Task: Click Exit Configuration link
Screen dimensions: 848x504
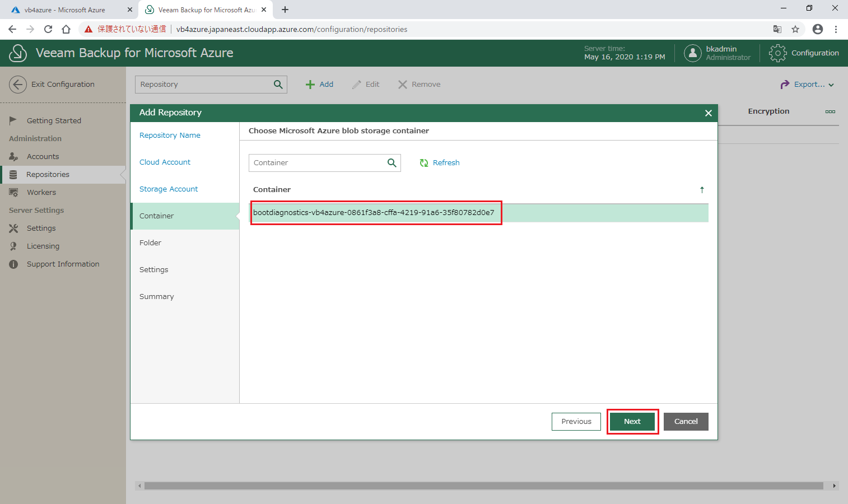Action: 63,85
